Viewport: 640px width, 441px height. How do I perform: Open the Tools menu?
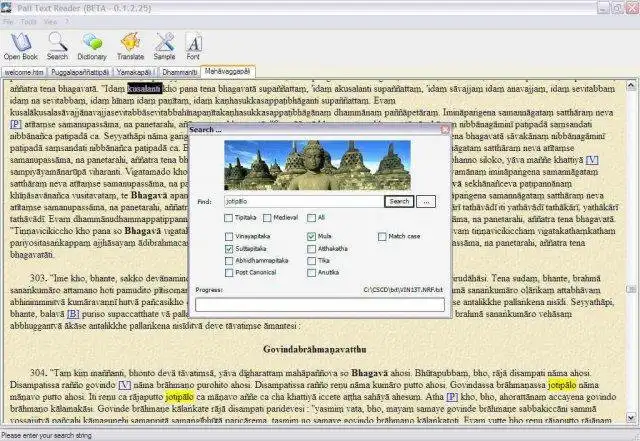pyautogui.click(x=29, y=22)
